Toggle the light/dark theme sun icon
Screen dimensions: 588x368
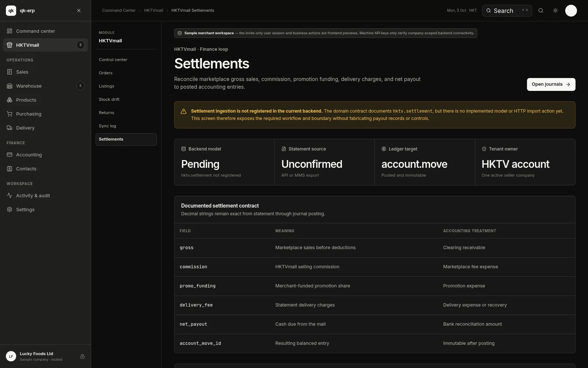pyautogui.click(x=555, y=11)
